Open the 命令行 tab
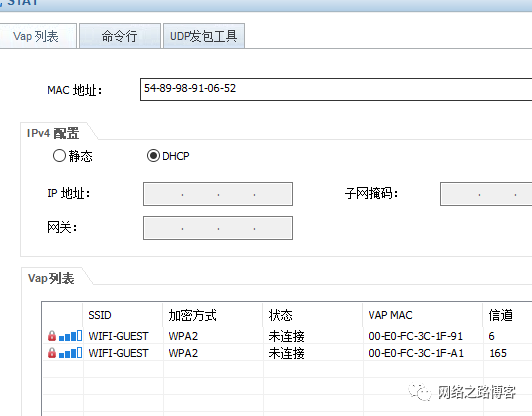532x416 pixels. [119, 36]
